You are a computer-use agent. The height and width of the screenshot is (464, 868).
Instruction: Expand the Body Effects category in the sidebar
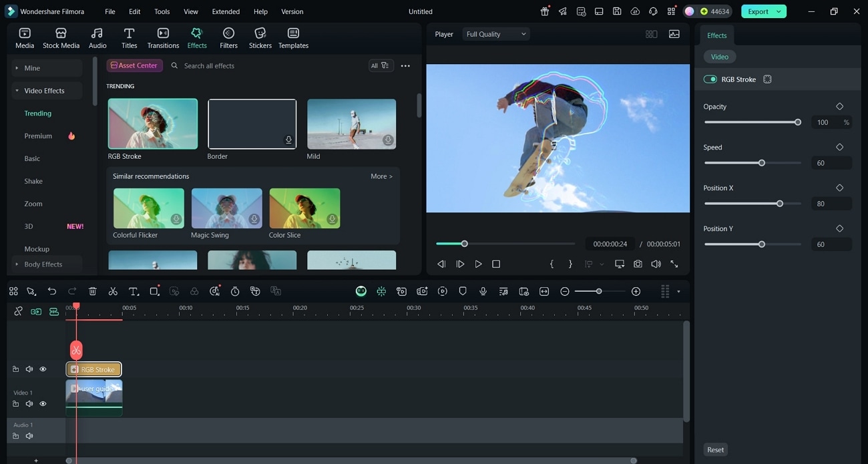(x=16, y=264)
